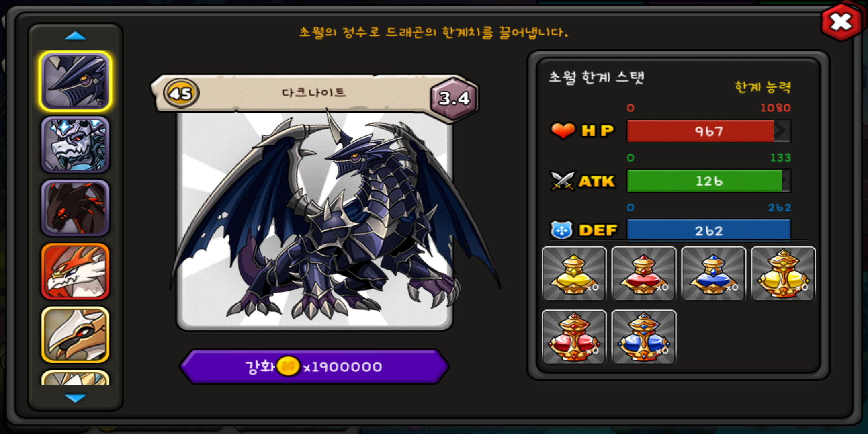Tap the 3.4 hexagon grade badge
Image resolution: width=868 pixels, height=434 pixels.
pyautogui.click(x=454, y=98)
